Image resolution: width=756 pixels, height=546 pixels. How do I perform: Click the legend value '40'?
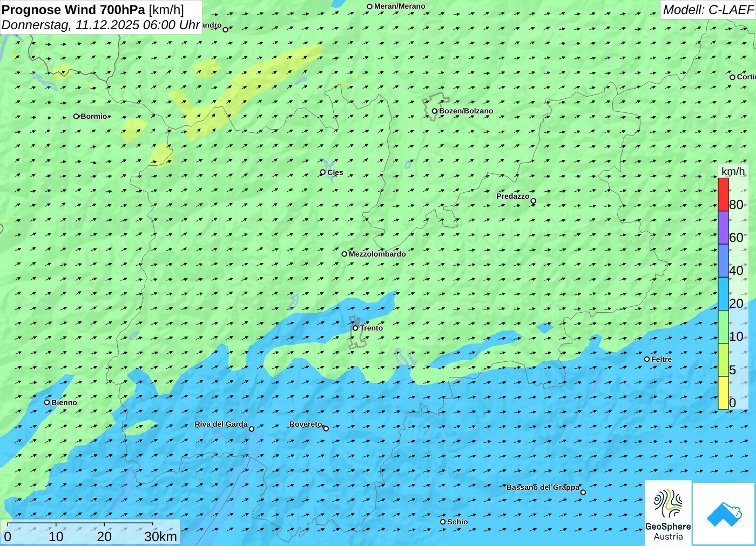736,271
